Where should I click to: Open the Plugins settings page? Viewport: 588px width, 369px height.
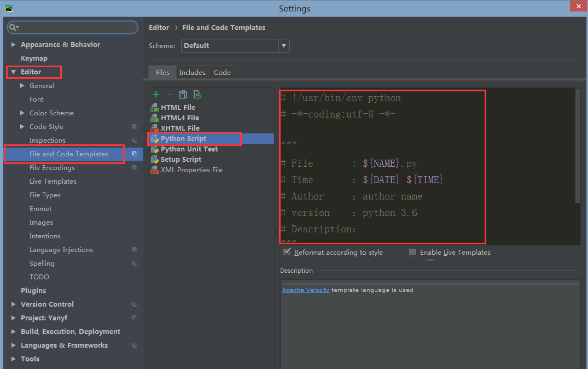33,291
